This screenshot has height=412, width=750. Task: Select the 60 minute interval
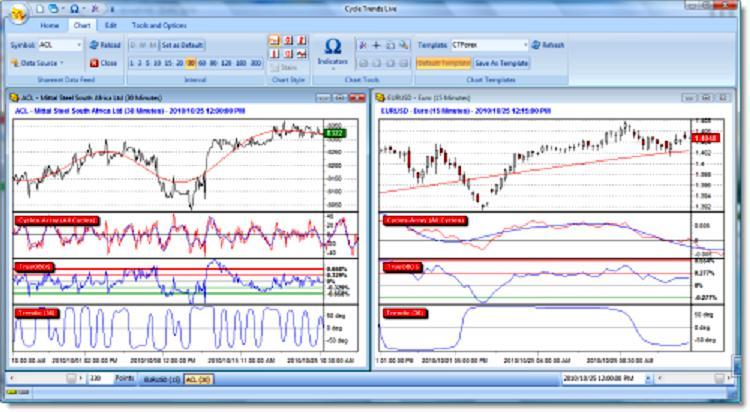click(x=202, y=63)
